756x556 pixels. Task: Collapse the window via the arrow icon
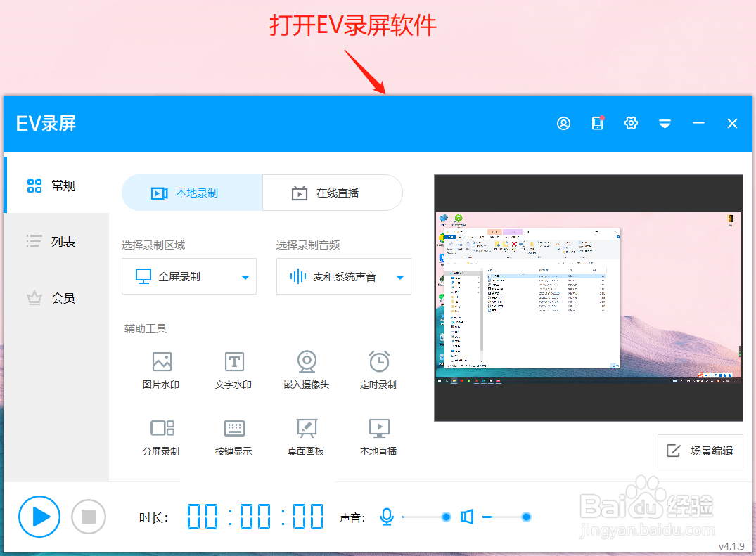(x=665, y=123)
